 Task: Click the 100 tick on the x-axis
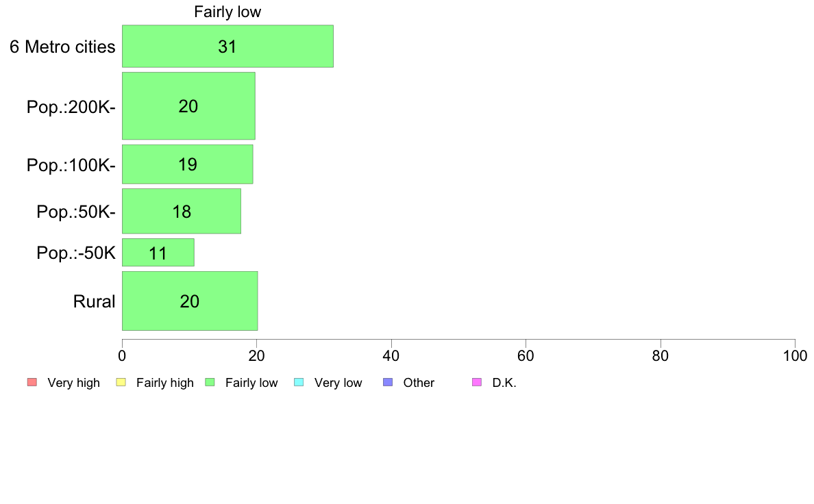coord(795,355)
